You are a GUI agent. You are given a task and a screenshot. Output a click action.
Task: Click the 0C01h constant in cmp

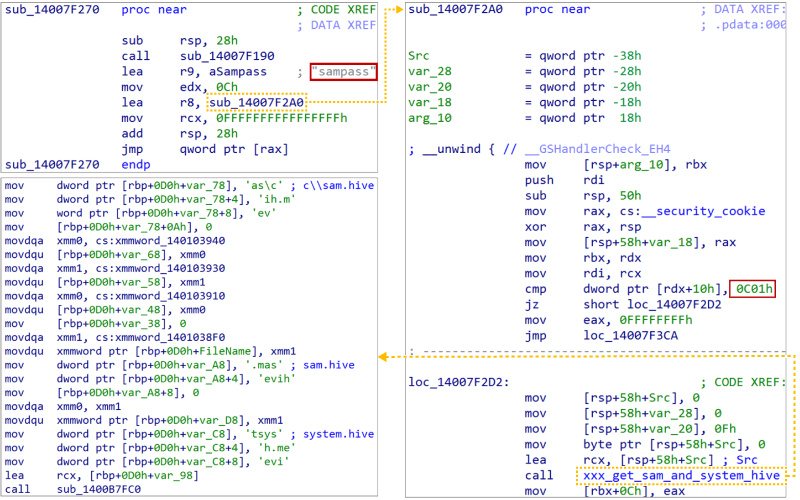click(x=753, y=289)
